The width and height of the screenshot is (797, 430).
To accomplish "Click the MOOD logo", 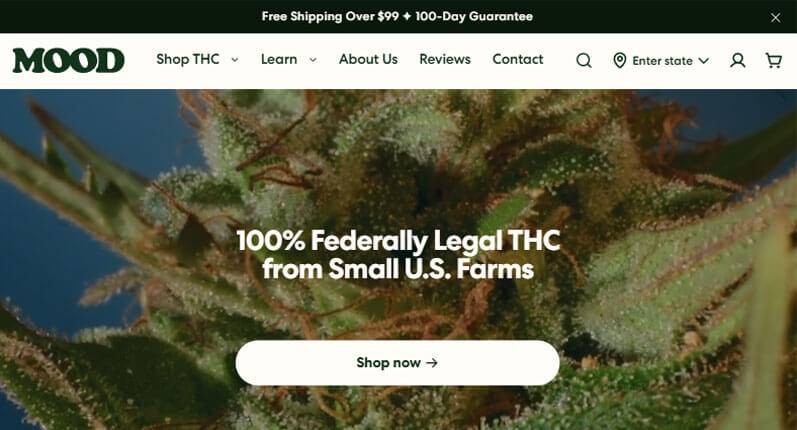I will (x=69, y=60).
